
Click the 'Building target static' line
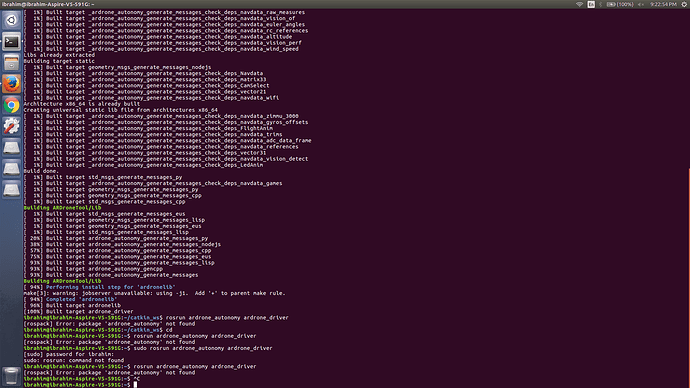pyautogui.click(x=59, y=61)
